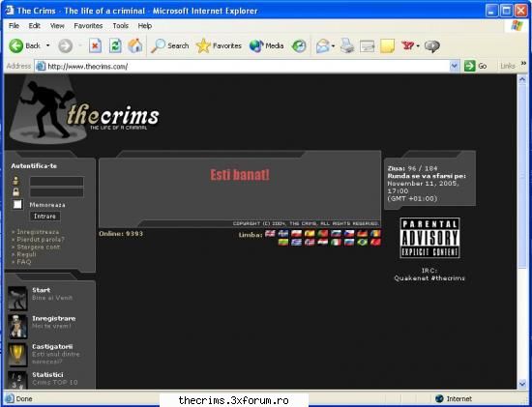Select the Lithuanian flag language

click(x=283, y=242)
